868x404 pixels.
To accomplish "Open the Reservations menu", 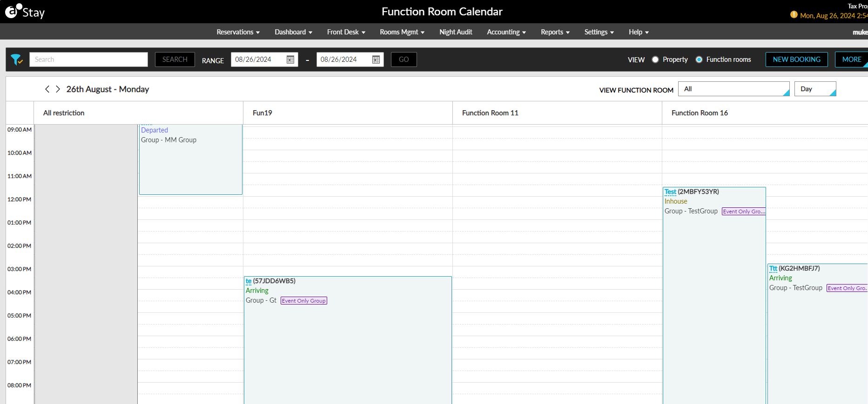I will tap(238, 32).
